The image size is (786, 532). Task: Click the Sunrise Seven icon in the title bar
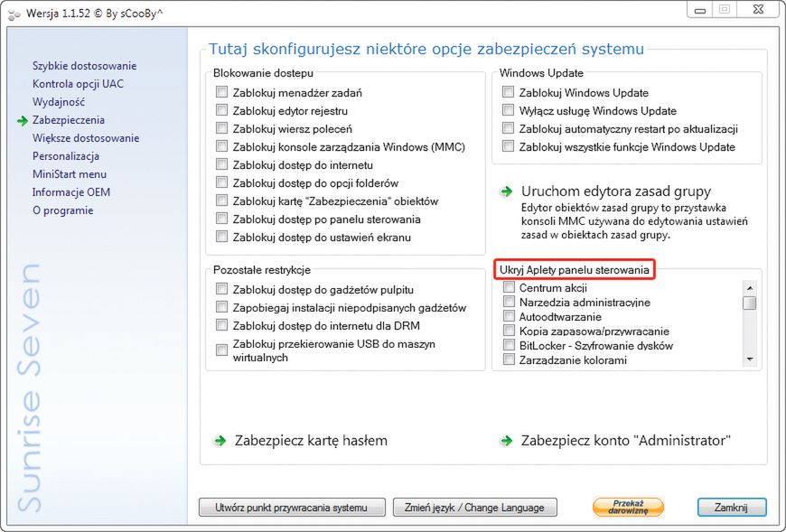13,12
